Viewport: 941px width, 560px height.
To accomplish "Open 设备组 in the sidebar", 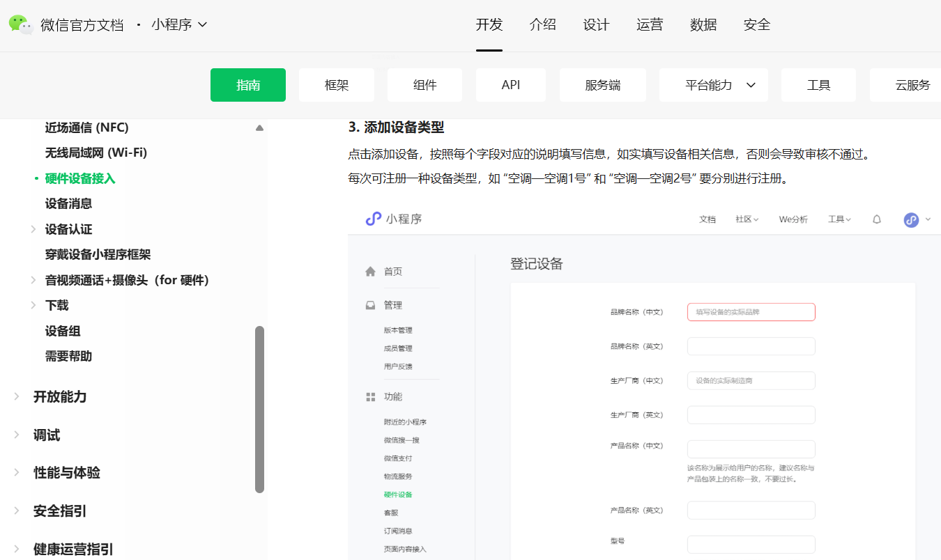I will pyautogui.click(x=63, y=331).
